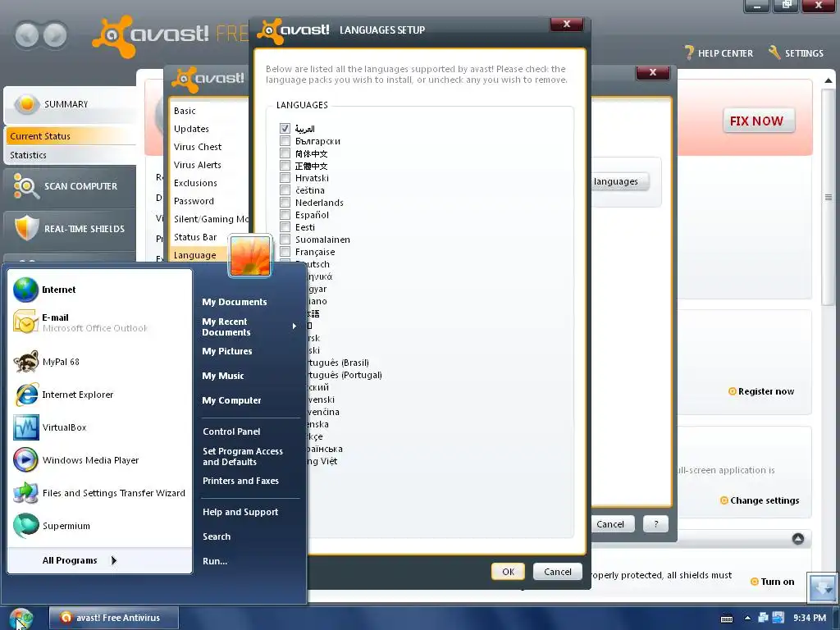Check the čeština language checkbox

(285, 190)
